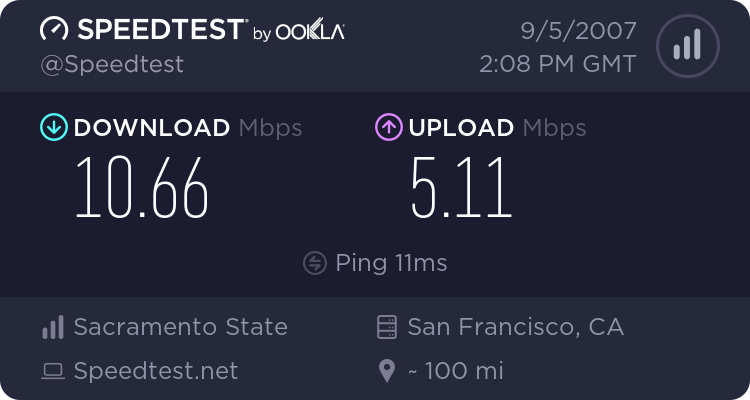Click the SPEEDTEST wordmark title
The image size is (750, 400).
point(158,30)
